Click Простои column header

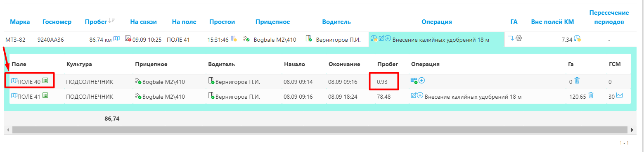(x=222, y=22)
